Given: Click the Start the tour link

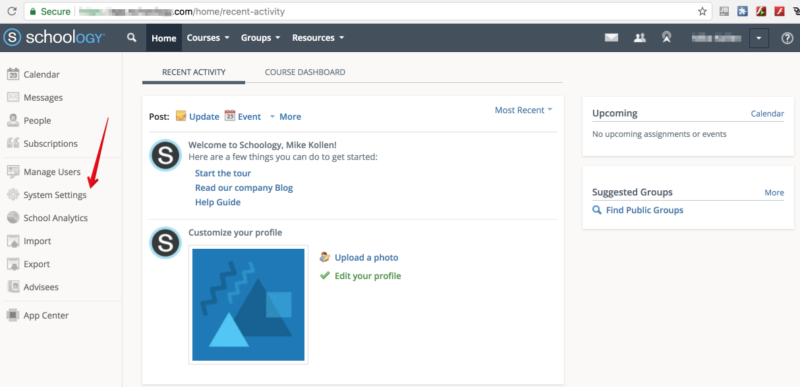Looking at the screenshot, I should pyautogui.click(x=223, y=173).
